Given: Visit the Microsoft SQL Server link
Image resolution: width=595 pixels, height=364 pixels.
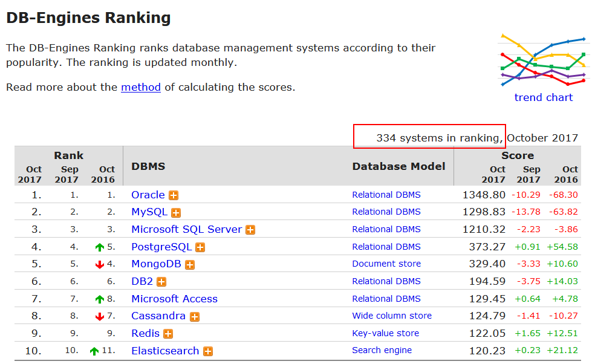Looking at the screenshot, I should [x=187, y=229].
